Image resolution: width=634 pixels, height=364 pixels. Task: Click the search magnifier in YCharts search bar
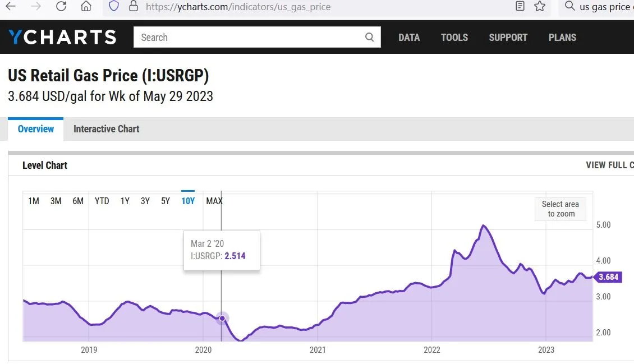click(x=369, y=37)
